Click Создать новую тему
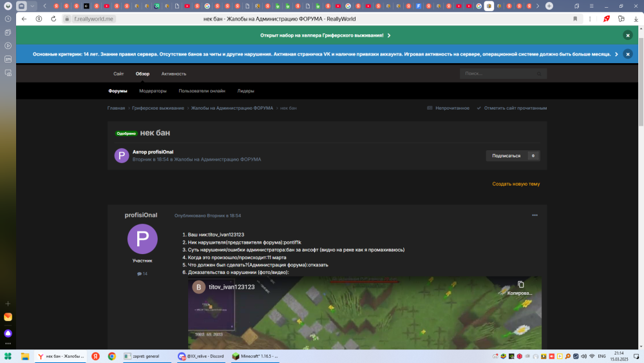 point(516,184)
